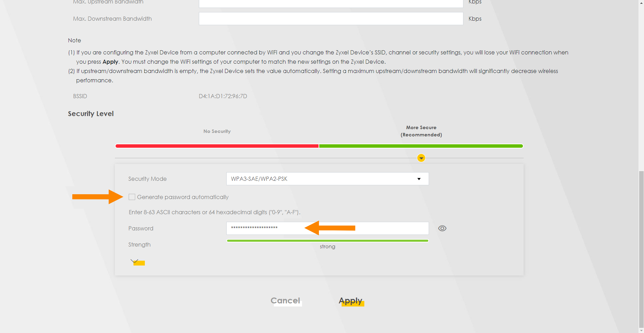This screenshot has height=333, width=644.
Task: Click the More Secure (Recommended) label
Action: (x=421, y=131)
